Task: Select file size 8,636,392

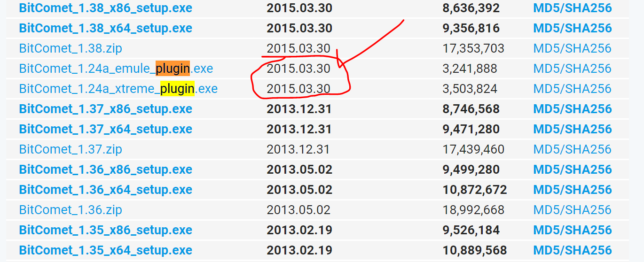Action: click(x=471, y=8)
